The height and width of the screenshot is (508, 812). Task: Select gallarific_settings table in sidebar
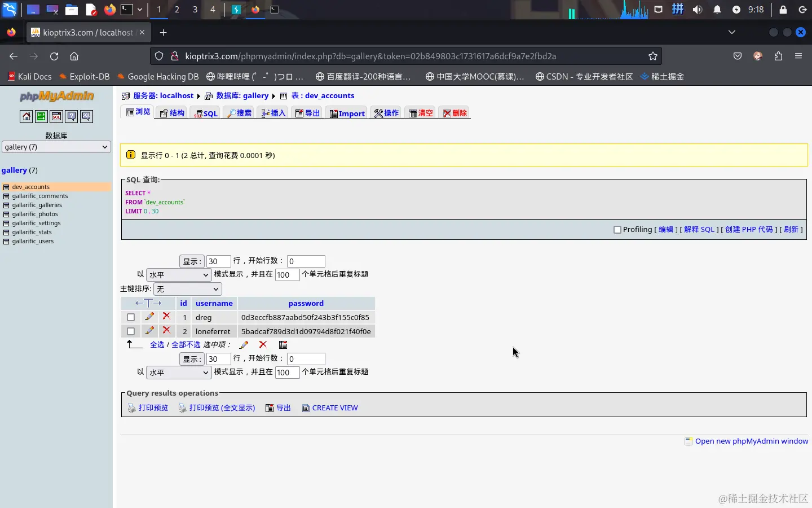pos(36,223)
